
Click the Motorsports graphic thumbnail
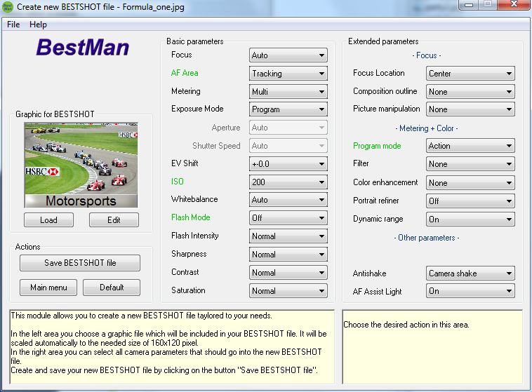pos(81,165)
